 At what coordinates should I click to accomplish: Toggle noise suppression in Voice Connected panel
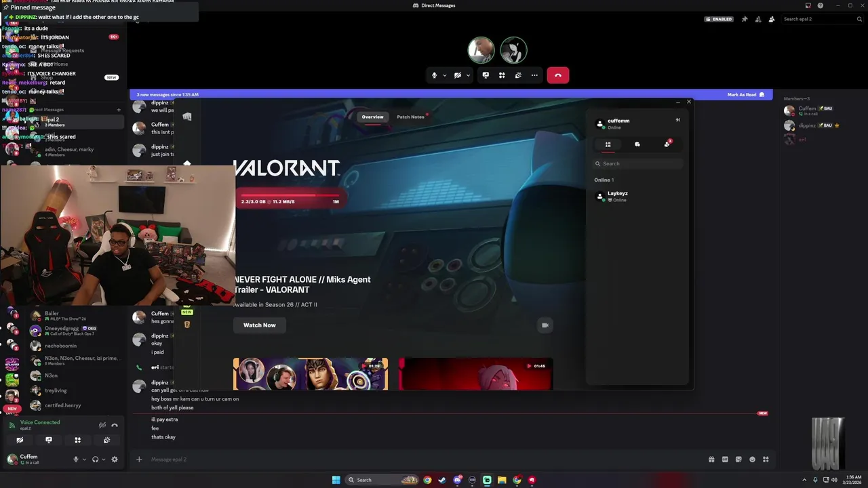point(102,425)
